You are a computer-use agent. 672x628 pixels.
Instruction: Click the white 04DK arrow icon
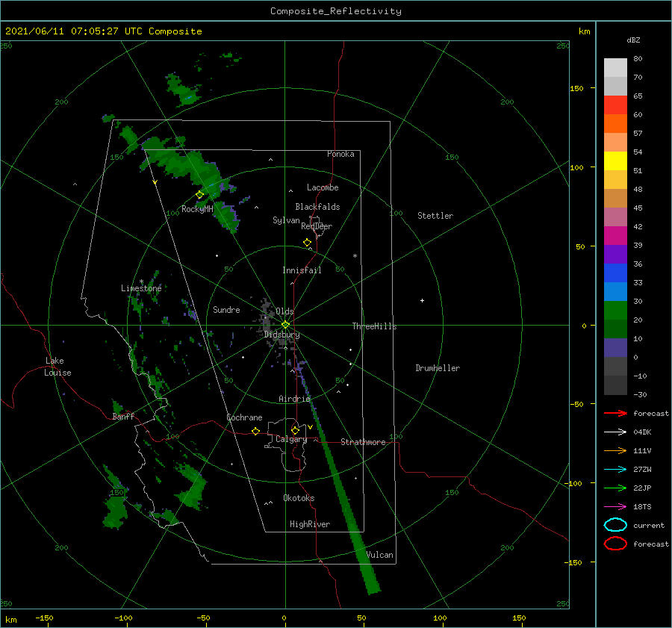tap(615, 432)
